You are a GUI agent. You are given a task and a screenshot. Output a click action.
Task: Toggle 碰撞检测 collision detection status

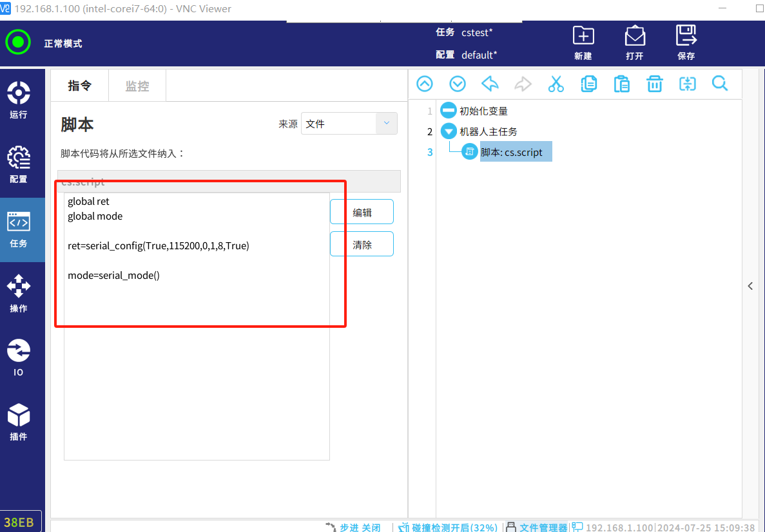click(449, 527)
